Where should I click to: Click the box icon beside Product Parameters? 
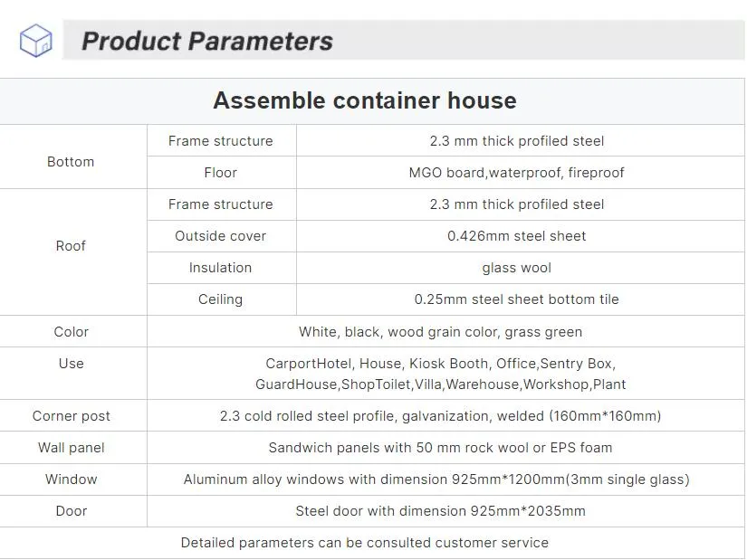[x=36, y=41]
